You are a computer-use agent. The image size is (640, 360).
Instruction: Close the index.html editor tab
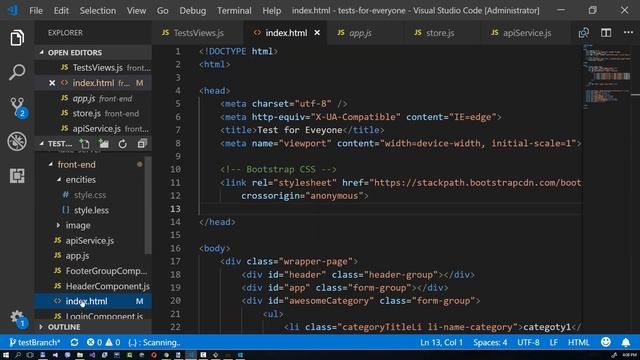coord(317,33)
